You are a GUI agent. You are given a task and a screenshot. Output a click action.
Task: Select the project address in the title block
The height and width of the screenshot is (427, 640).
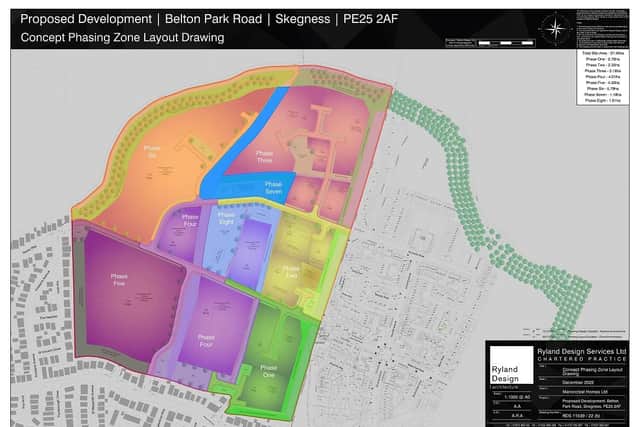[x=591, y=404]
